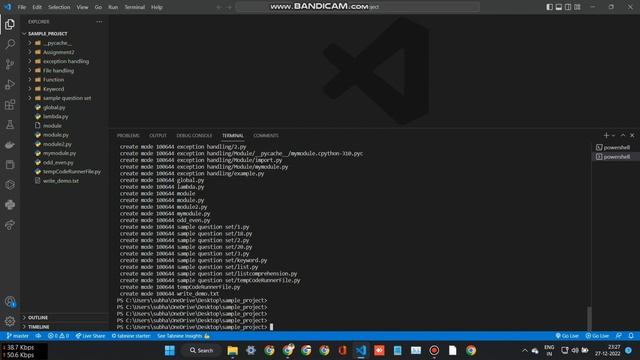Switch to the Debug Console tab

coord(194,136)
